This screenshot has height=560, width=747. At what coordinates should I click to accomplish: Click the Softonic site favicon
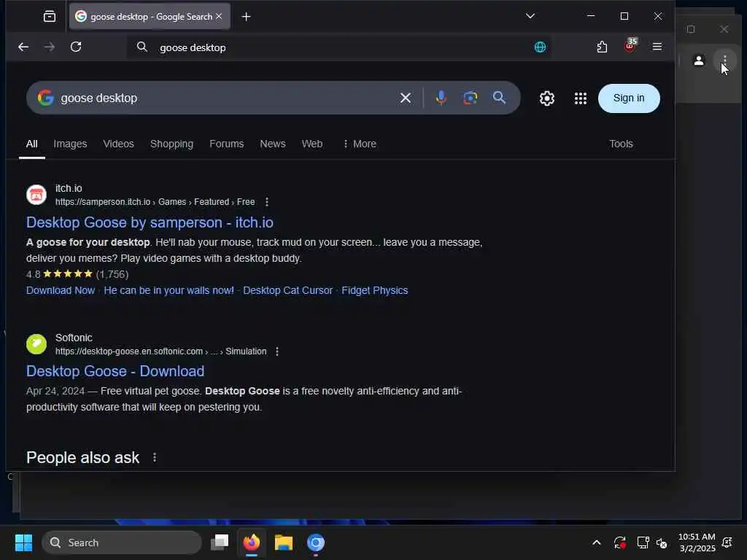pos(36,344)
